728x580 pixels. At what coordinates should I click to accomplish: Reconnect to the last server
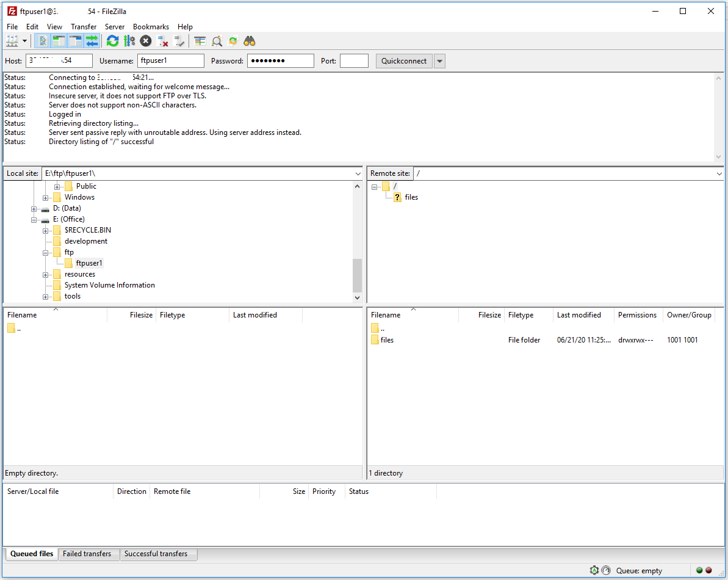tap(179, 42)
